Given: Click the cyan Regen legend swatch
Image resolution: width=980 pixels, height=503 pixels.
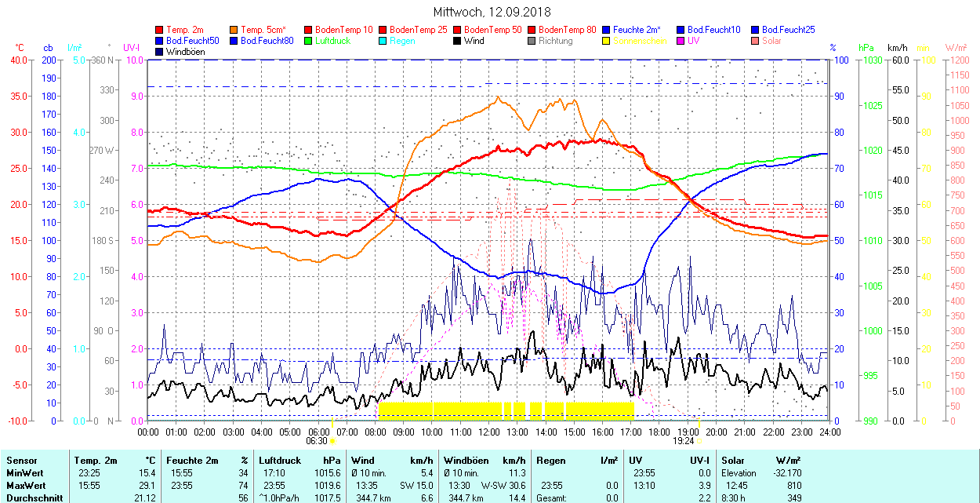Looking at the screenshot, I should 383,41.
